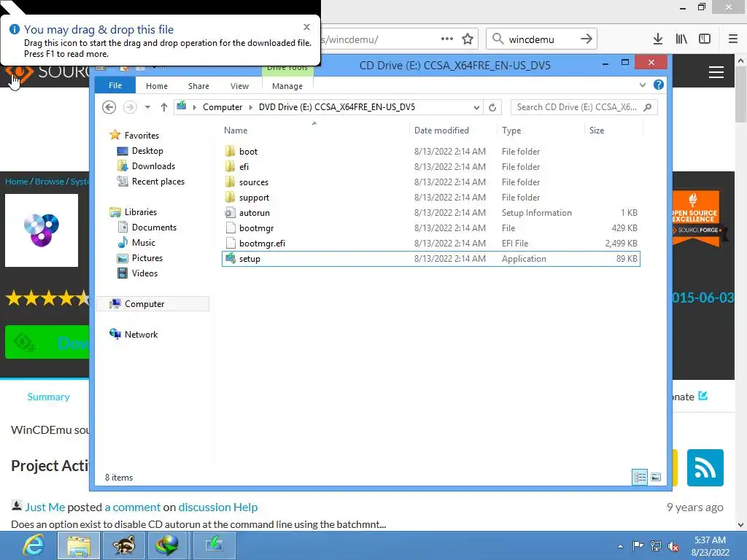Select the bootmgr file icon
The width and height of the screenshot is (747, 560).
230,228
